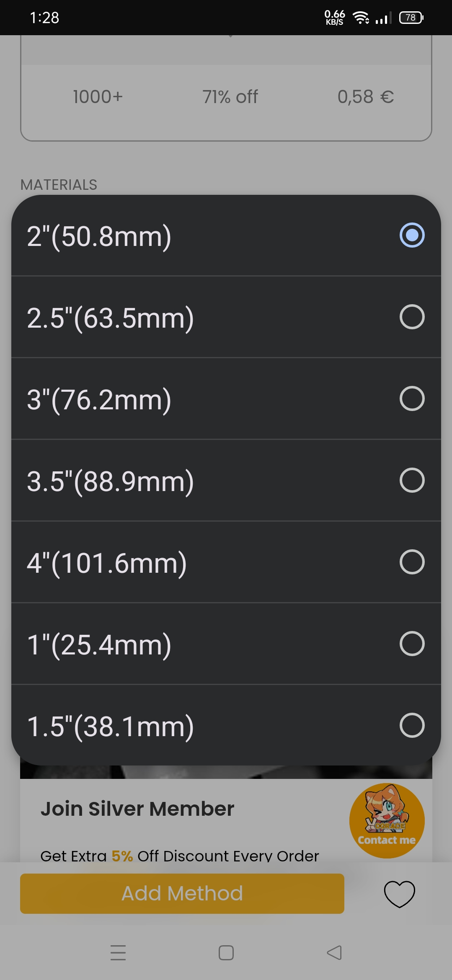
Task: Tap the 71% off discount cell
Action: tap(230, 97)
